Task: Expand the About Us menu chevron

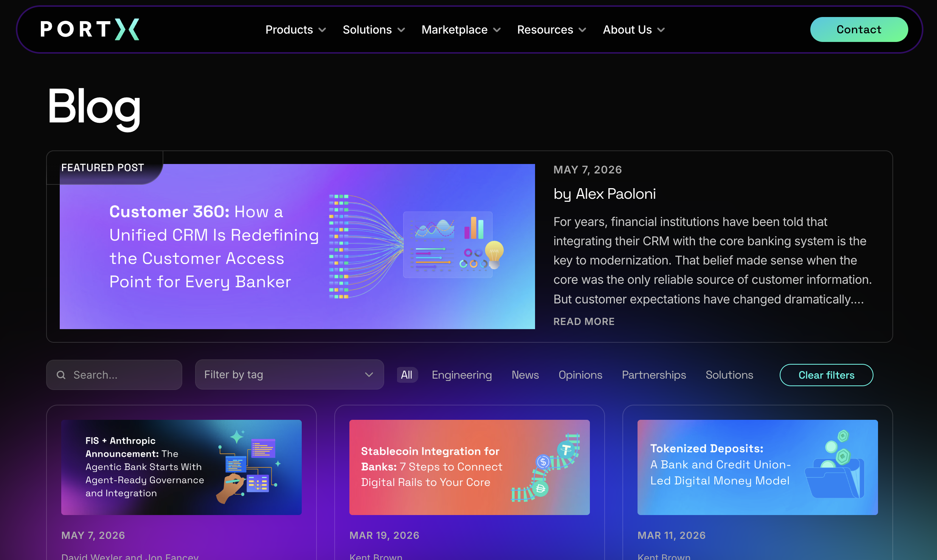Action: pyautogui.click(x=661, y=30)
